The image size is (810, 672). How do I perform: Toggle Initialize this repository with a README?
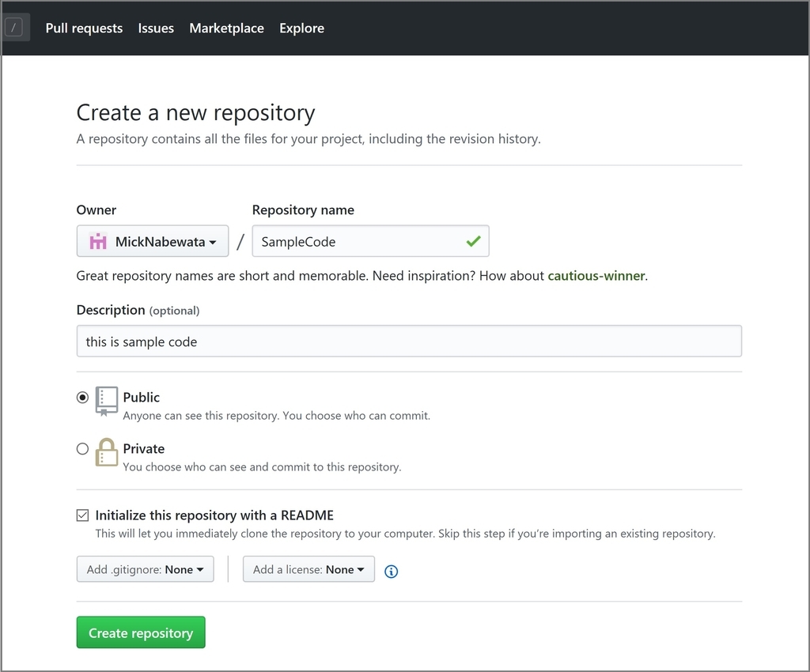point(82,515)
